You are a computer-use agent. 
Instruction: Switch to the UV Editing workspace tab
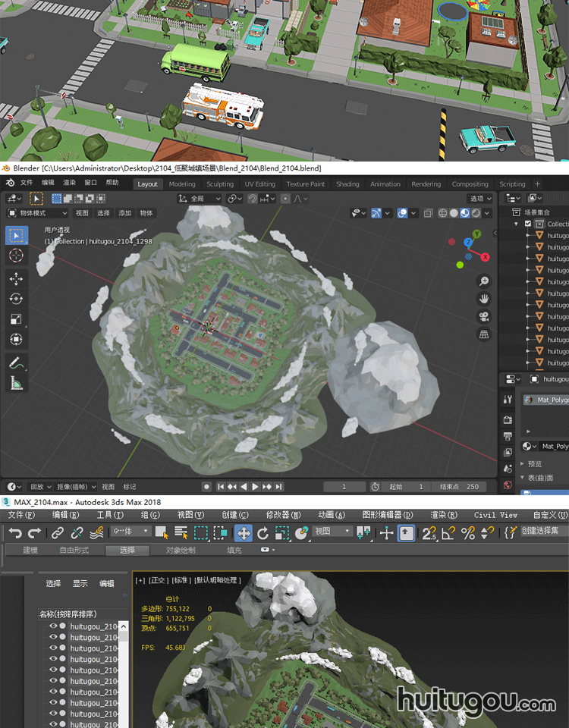(259, 184)
